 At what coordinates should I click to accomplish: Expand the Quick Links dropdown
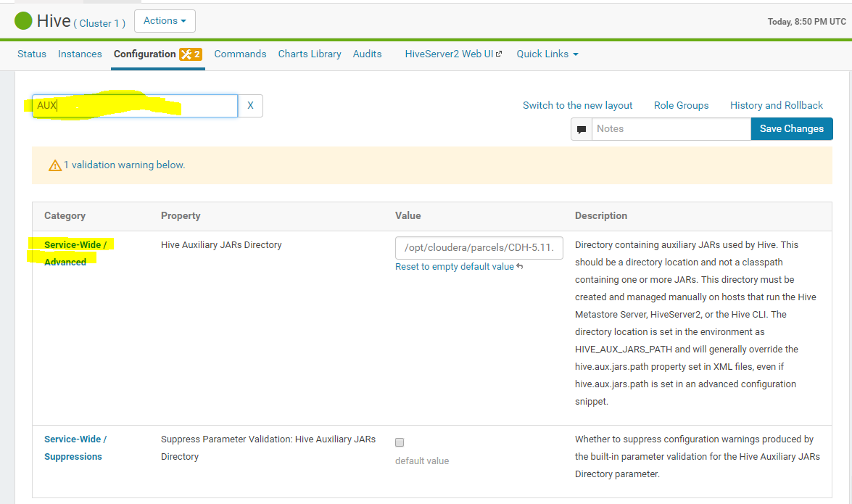(547, 54)
